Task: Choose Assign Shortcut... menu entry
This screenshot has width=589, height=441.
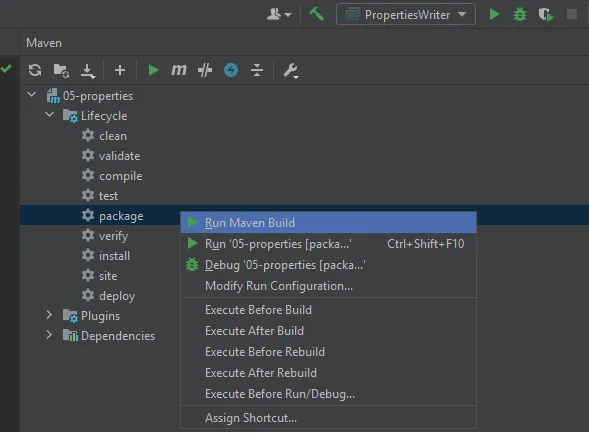Action: pos(328,418)
